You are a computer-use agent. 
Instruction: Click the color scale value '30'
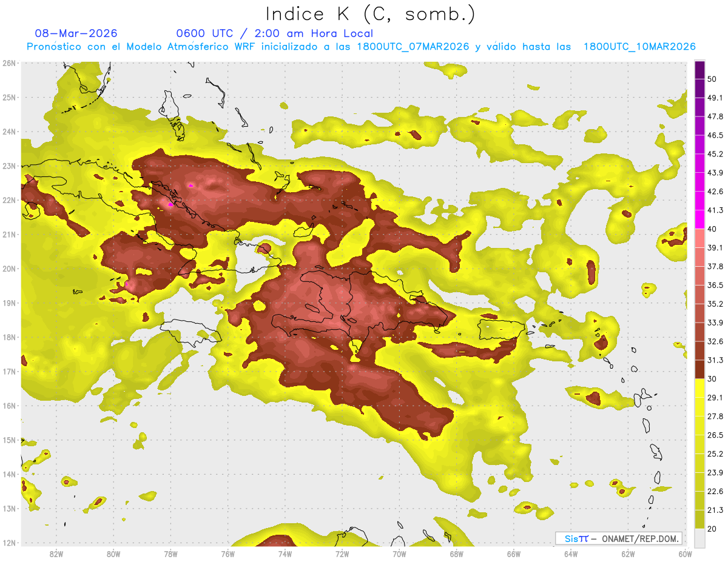[712, 379]
